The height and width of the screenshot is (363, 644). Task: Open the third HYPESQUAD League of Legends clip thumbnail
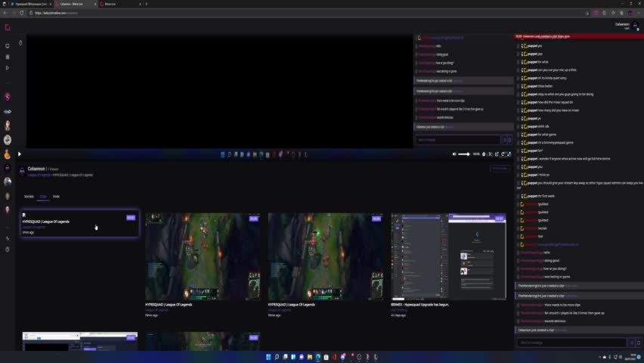(x=325, y=256)
